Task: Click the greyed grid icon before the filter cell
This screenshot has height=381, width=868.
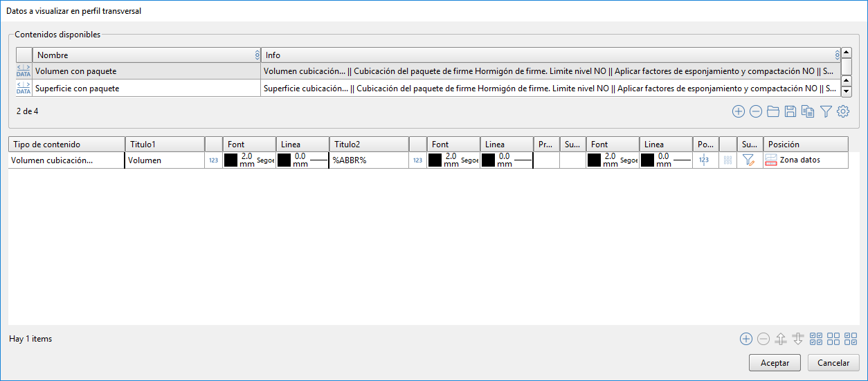Action: (x=727, y=160)
